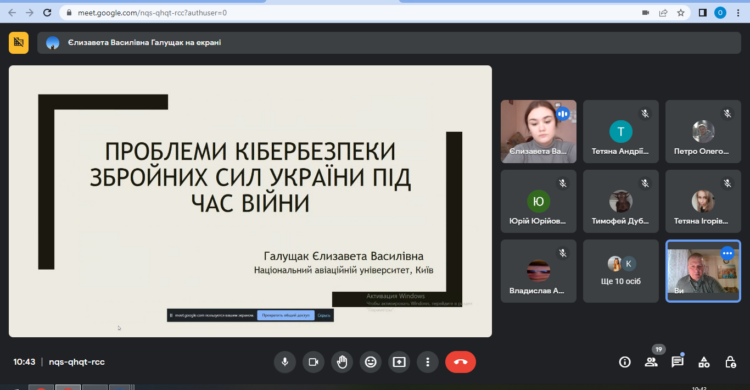Raise hand using the hand icon

(x=342, y=362)
